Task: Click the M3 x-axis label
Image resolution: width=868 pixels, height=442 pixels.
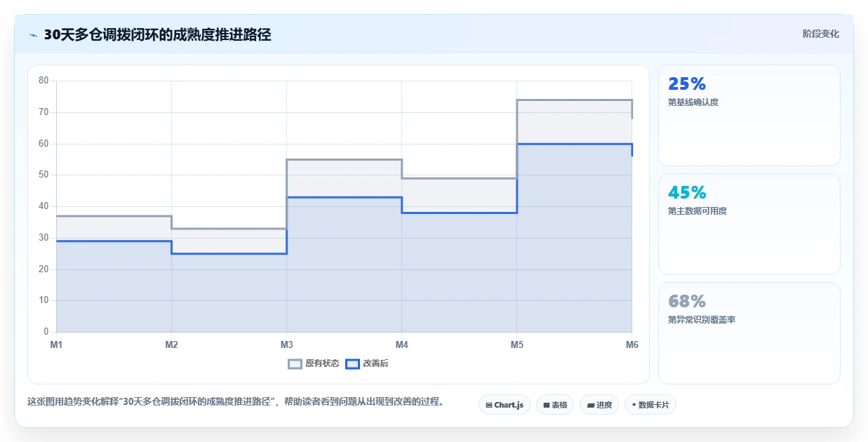Action: click(286, 344)
